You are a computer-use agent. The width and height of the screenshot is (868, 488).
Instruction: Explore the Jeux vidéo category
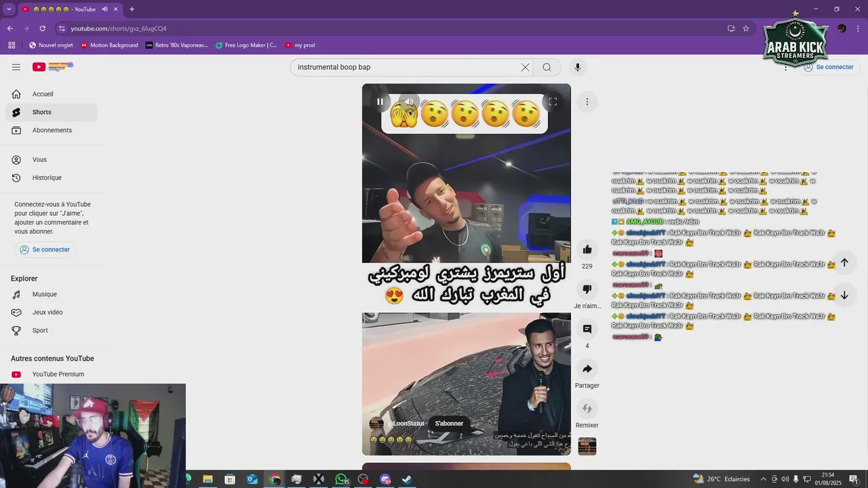tap(52, 312)
